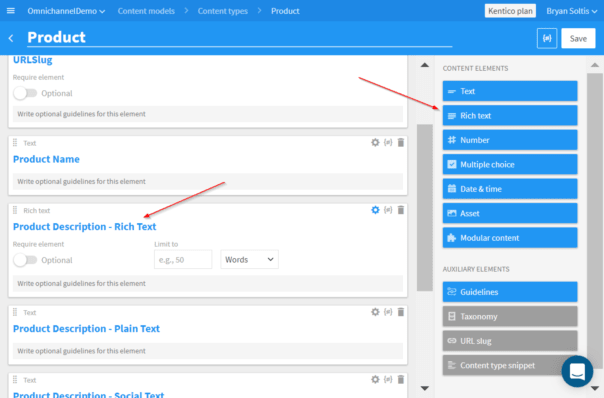Open settings gear for Social Text description

pyautogui.click(x=375, y=380)
